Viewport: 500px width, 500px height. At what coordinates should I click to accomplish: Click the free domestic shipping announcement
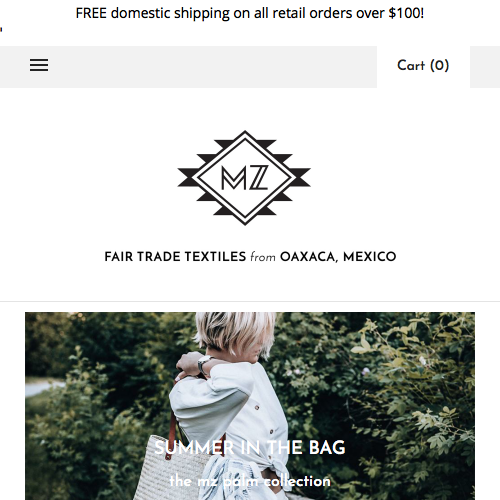(250, 13)
